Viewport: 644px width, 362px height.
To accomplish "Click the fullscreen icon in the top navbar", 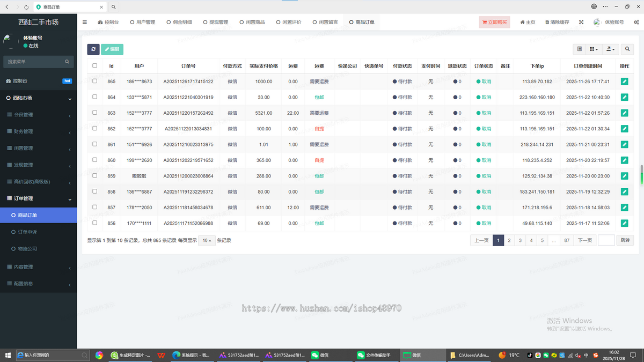I will click(581, 22).
